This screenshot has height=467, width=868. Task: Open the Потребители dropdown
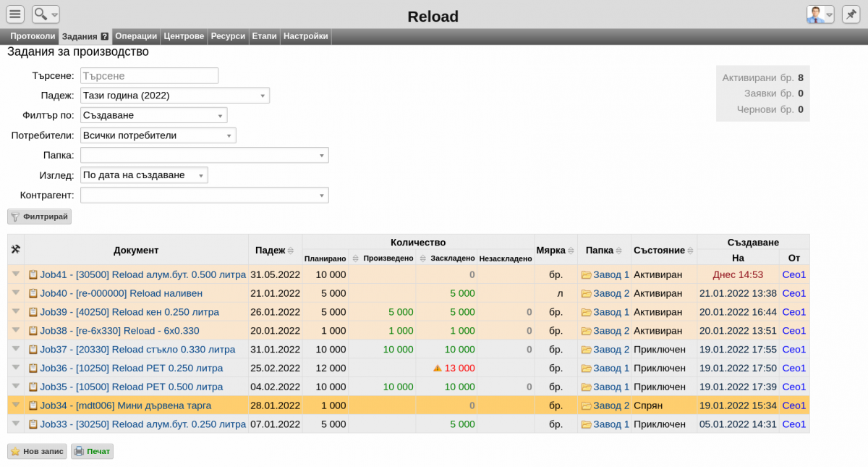(x=158, y=135)
